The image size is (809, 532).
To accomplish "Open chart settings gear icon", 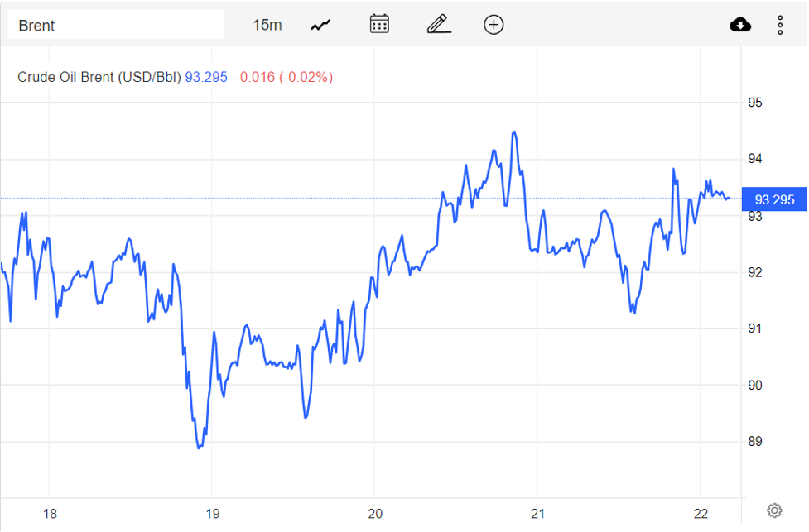I will [774, 510].
